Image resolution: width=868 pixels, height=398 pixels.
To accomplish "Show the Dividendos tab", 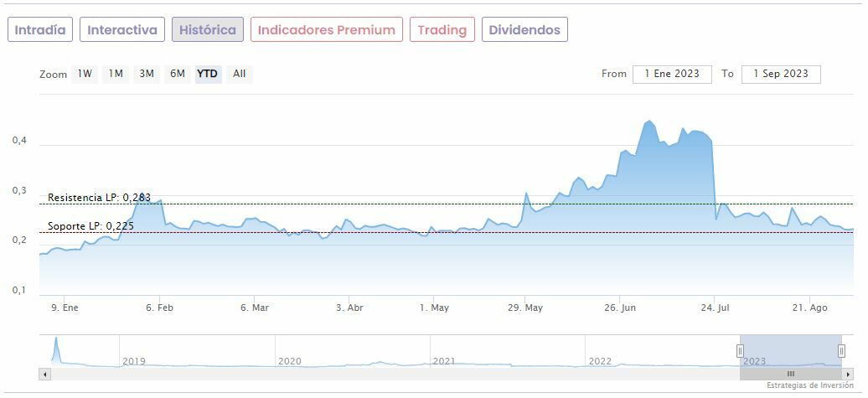I will pos(524,30).
